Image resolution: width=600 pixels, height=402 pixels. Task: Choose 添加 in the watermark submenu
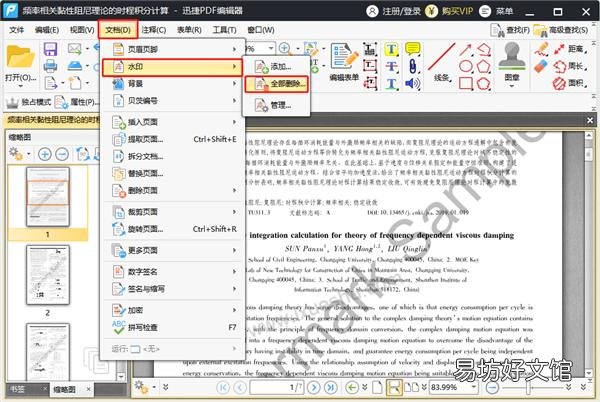[276, 67]
